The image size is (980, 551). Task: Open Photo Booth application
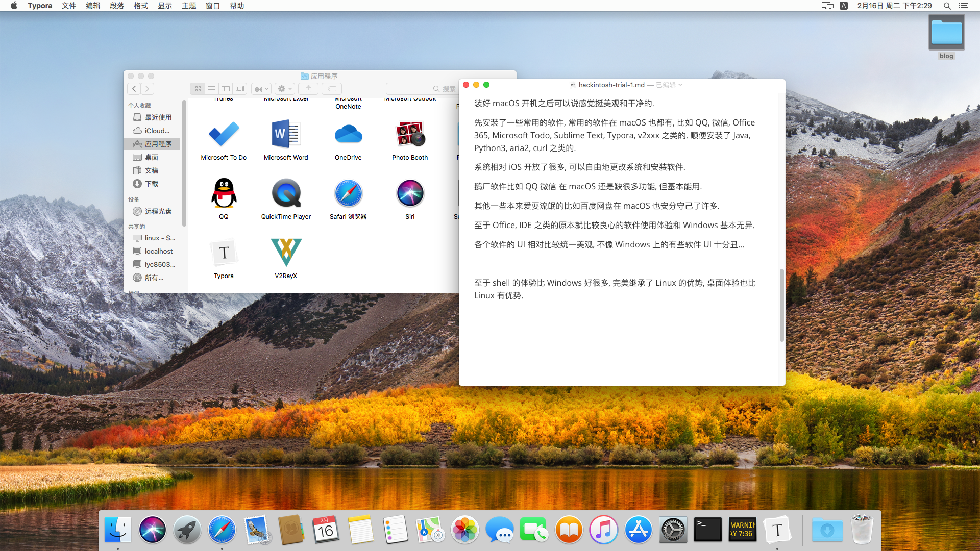pyautogui.click(x=410, y=133)
